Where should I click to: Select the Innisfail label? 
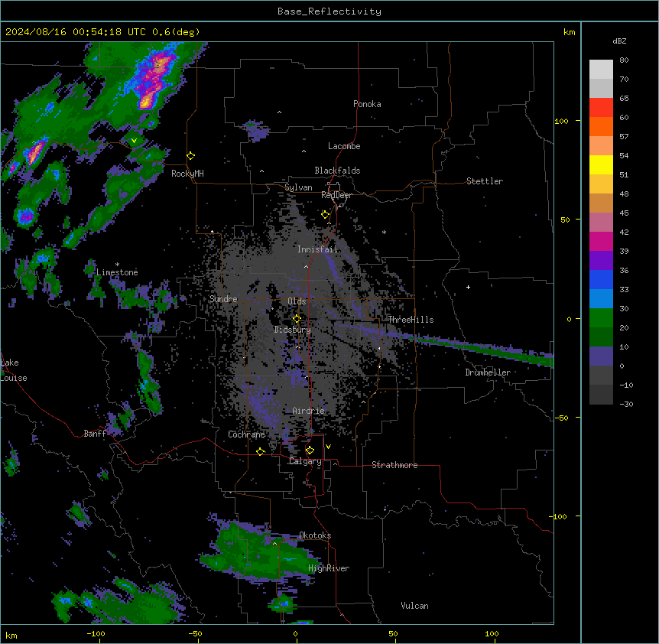point(317,249)
